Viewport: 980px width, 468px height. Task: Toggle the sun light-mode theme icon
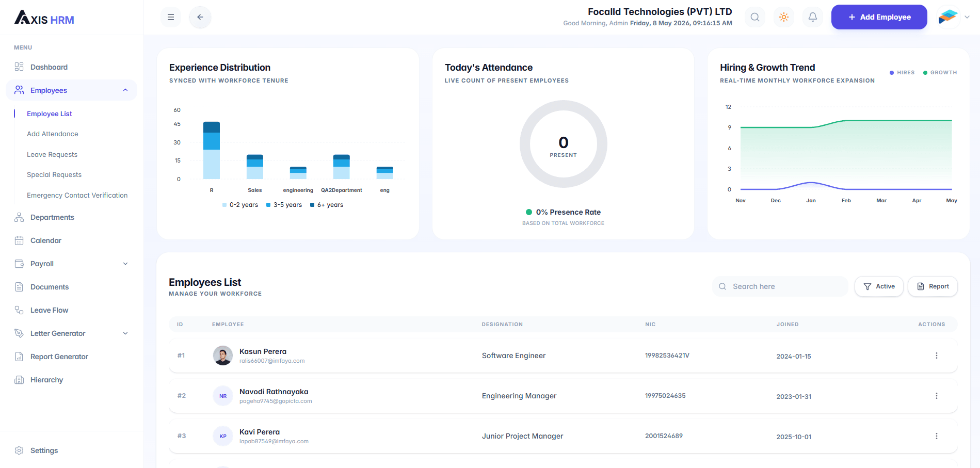click(x=784, y=17)
